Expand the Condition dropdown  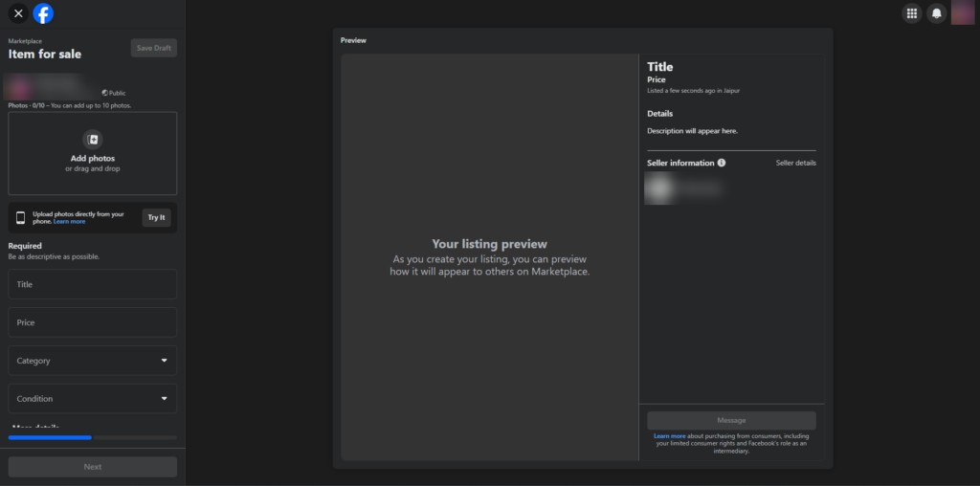(92, 398)
